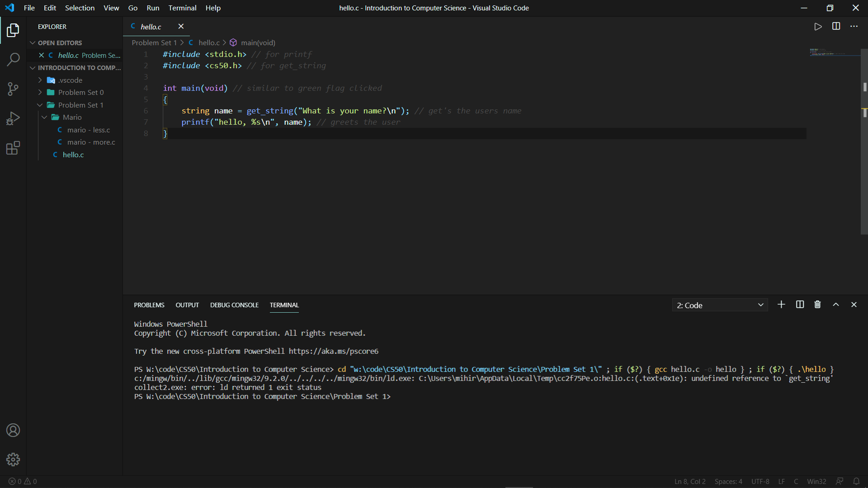Click the aka.ms/pscore6 link in terminal
Screen dimensions: 868x488
pos(334,351)
